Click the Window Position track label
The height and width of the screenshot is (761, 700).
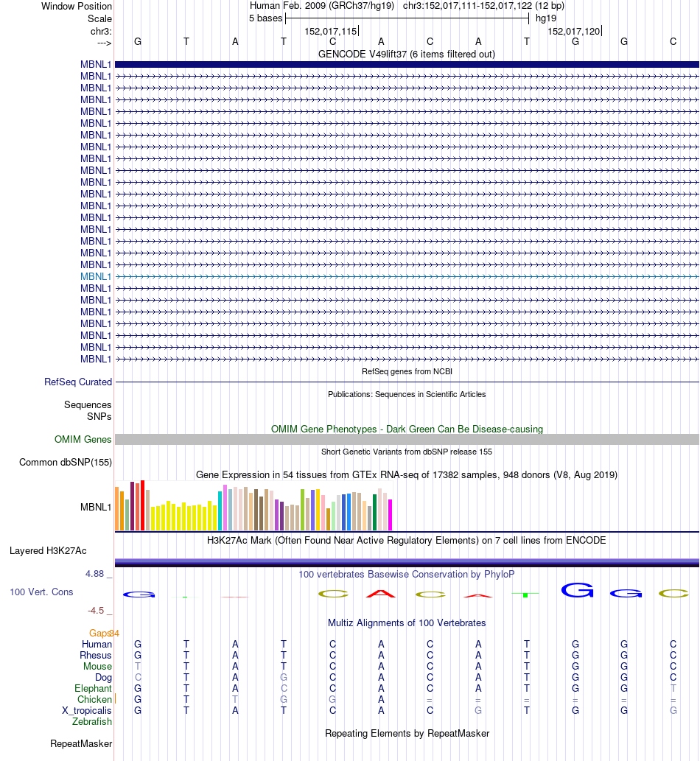76,7
